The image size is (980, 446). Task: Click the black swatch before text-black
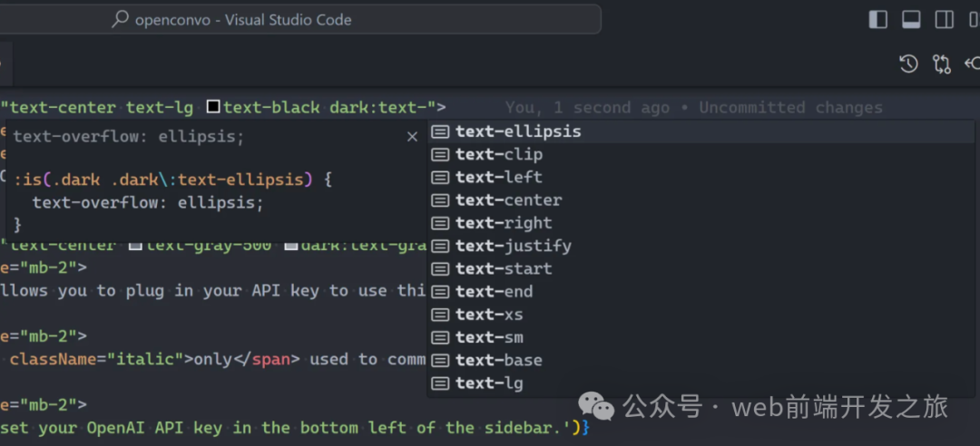click(x=213, y=108)
